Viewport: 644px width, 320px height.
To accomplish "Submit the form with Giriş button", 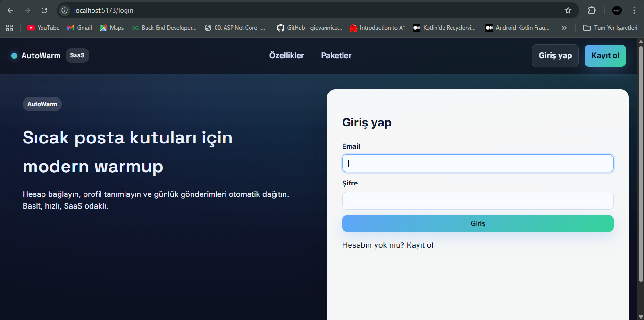I will pos(477,224).
